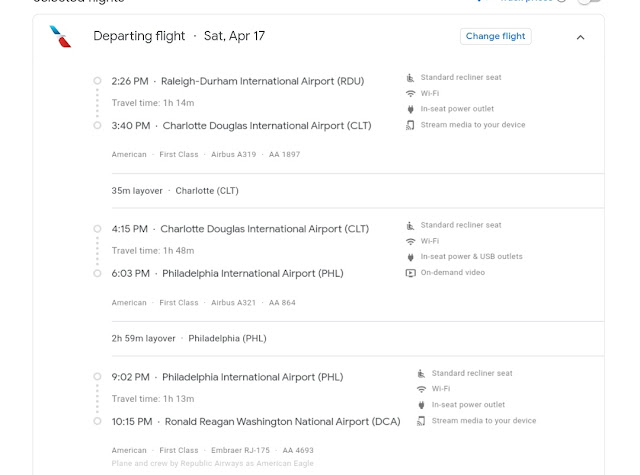This screenshot has height=475, width=640.
Task: Click power outlet icon for flight AA 1897
Action: [410, 109]
